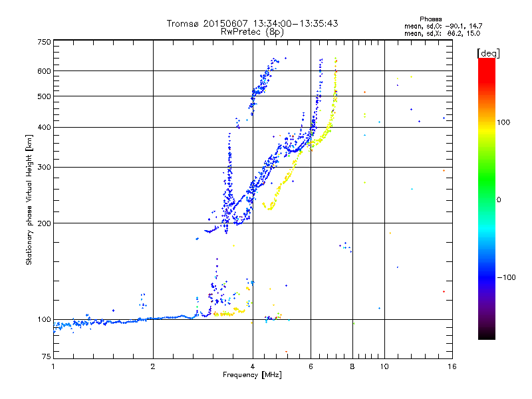The height and width of the screenshot is (399, 532).
Task: Click the x-axis tick label "6"
Action: click(311, 366)
